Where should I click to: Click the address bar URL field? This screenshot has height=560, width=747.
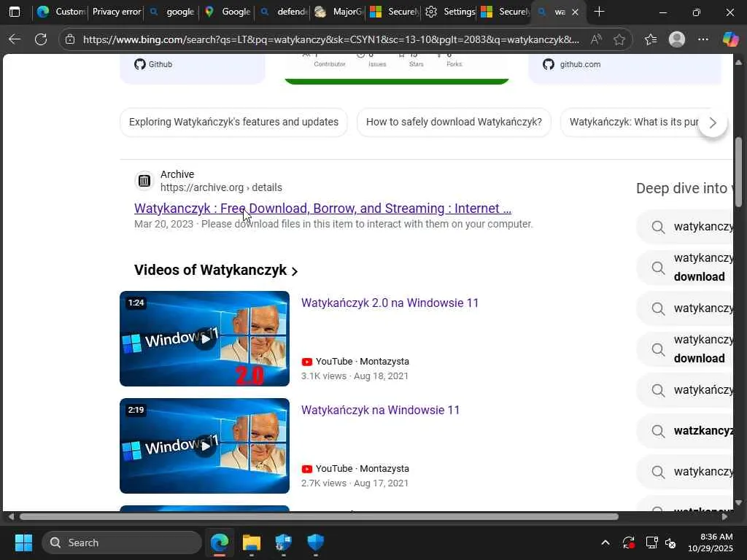[x=330, y=39]
